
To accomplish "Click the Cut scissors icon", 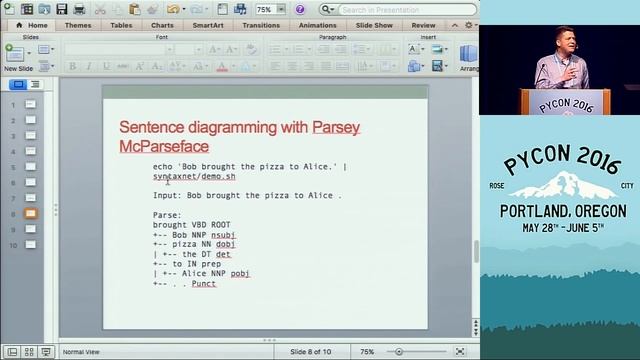I will 100,9.
